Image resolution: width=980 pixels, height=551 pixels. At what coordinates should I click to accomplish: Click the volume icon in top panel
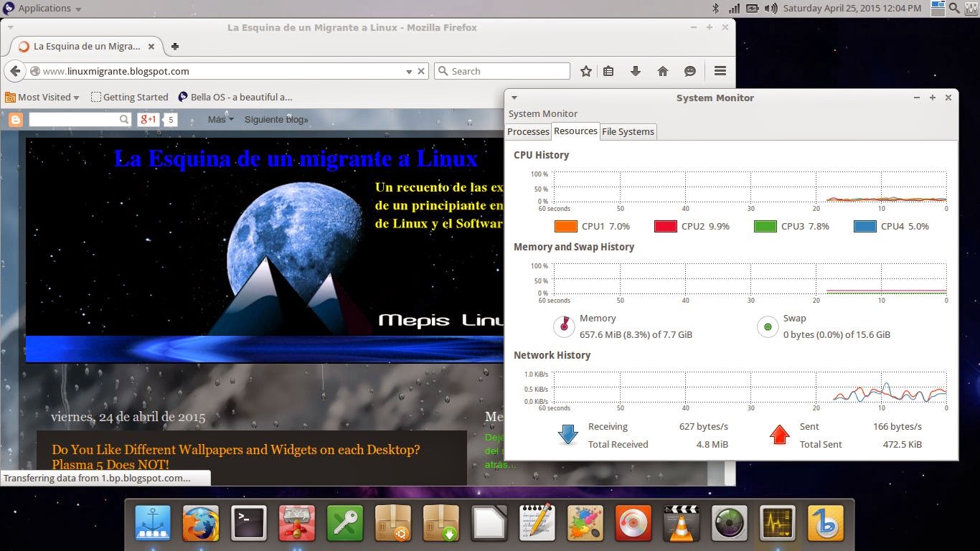[771, 9]
